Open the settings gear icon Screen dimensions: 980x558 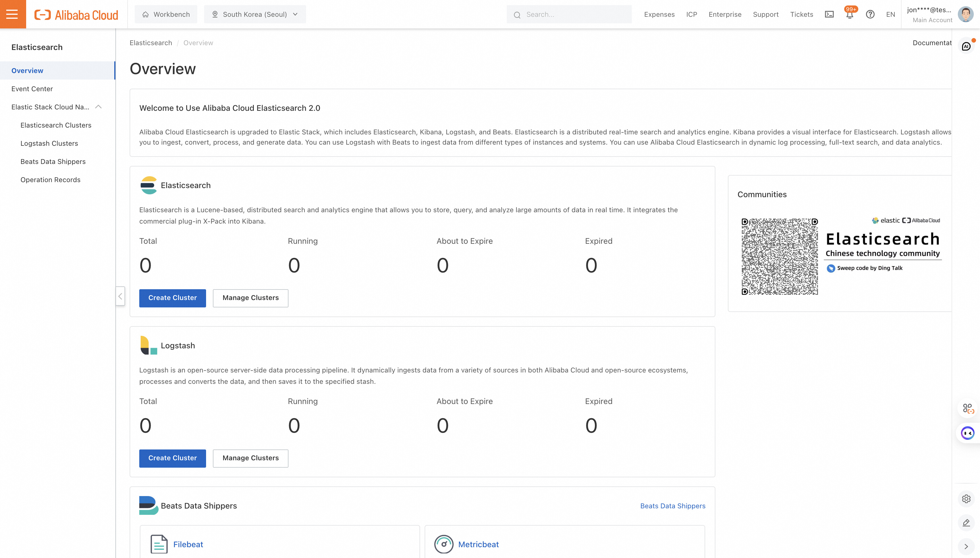tap(966, 499)
